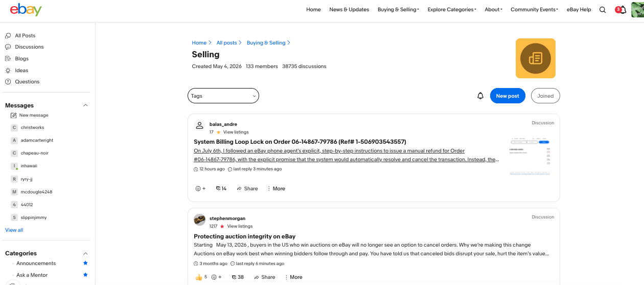Expand the Buying & Selling menu
Screen dimensions: 644x285
(398, 10)
